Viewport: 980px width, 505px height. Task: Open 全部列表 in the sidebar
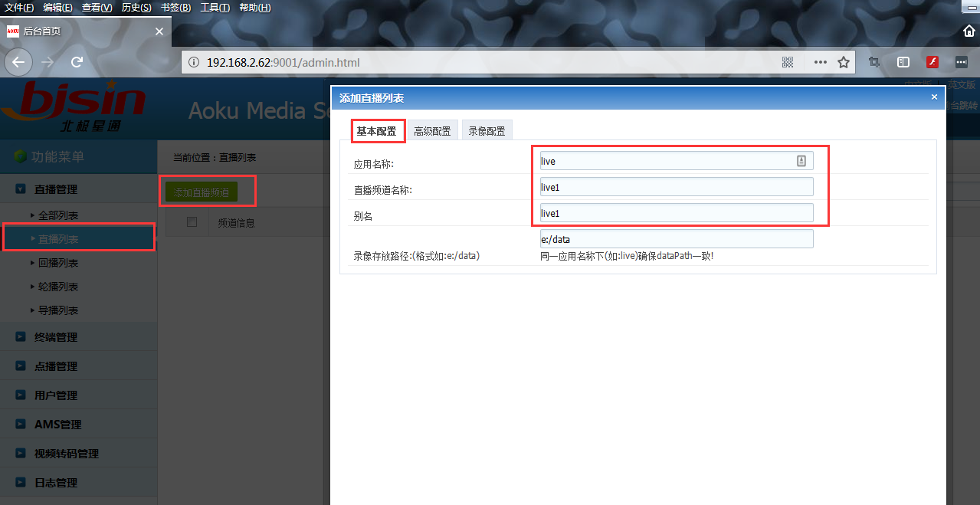click(x=58, y=215)
